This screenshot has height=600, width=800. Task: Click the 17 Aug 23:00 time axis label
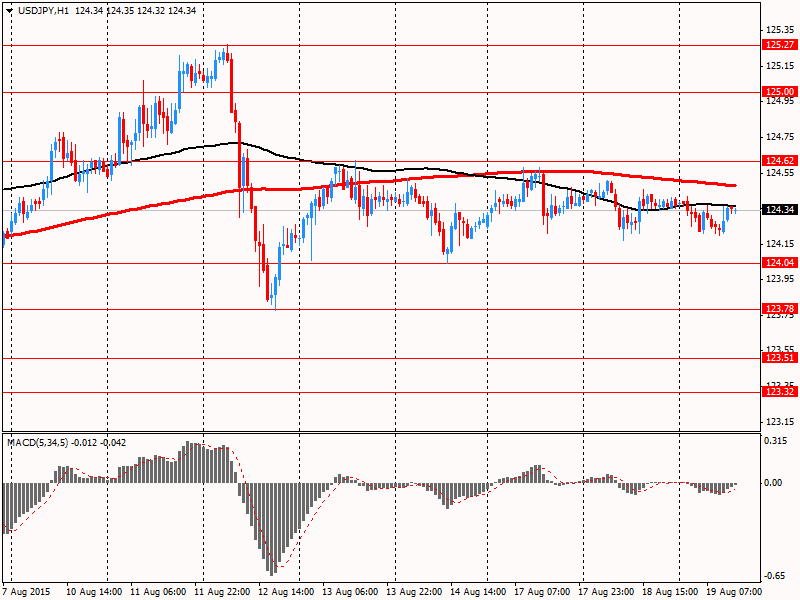tap(607, 592)
